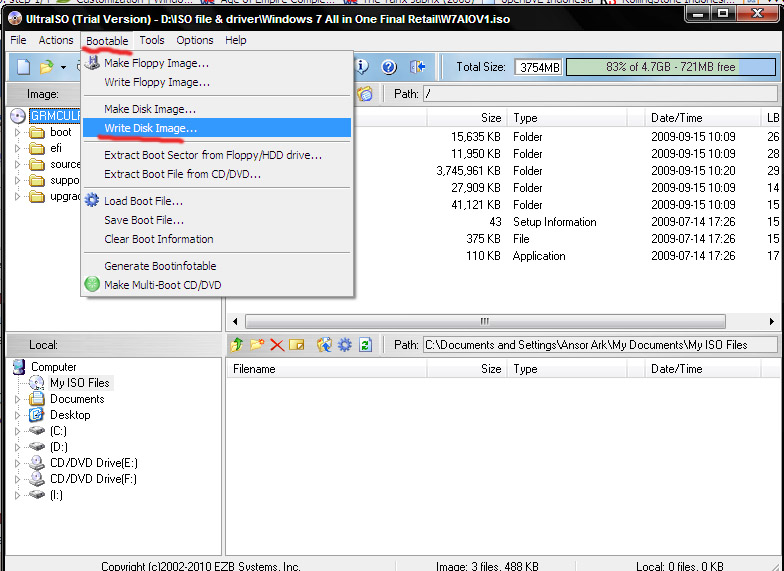Click the Computer icon in Local tree
784x571 pixels.
[x=19, y=366]
